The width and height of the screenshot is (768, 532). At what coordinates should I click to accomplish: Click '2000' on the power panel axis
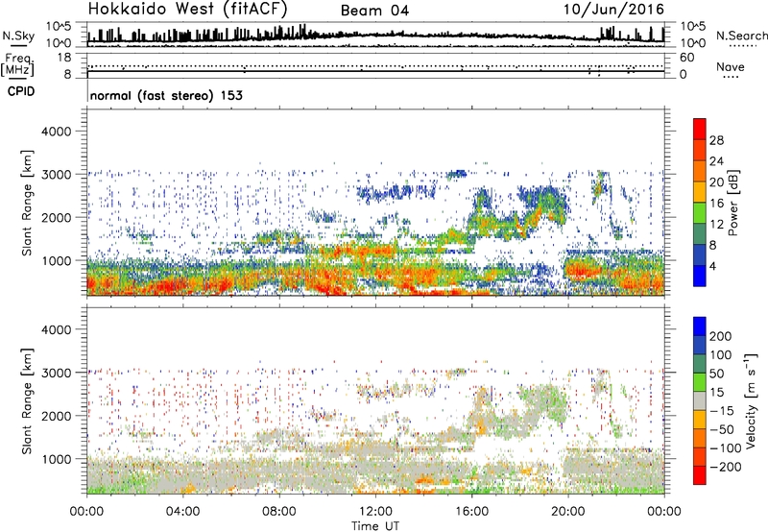click(57, 217)
